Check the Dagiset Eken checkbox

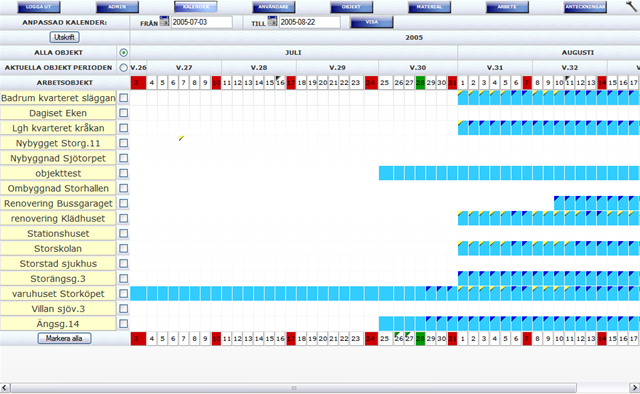[123, 113]
